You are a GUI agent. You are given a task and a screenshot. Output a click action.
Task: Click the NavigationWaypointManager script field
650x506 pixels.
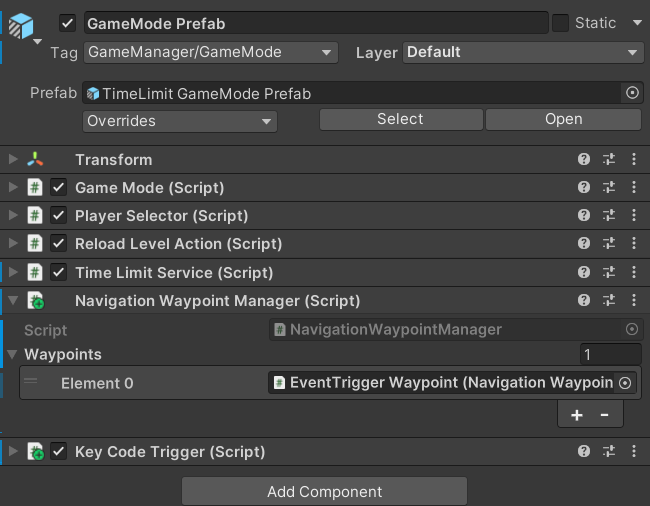tap(456, 329)
